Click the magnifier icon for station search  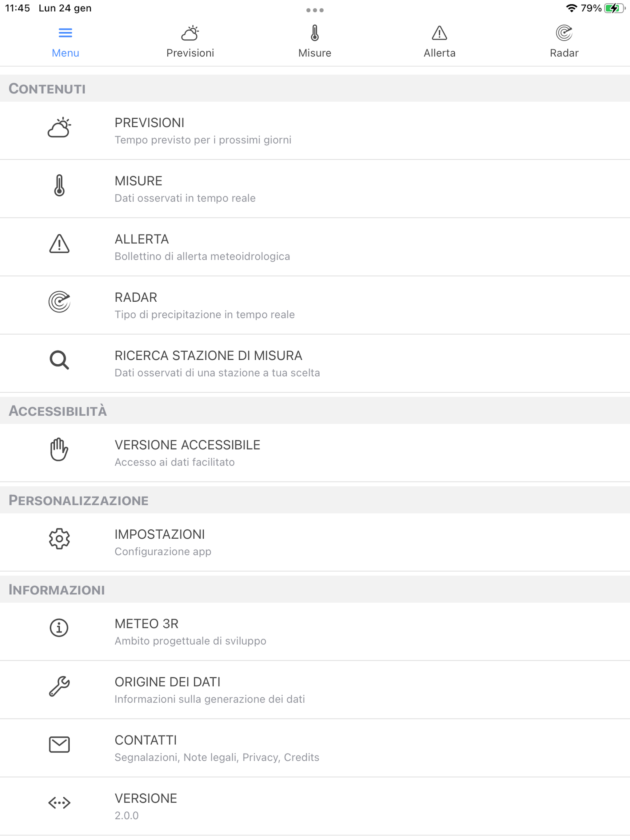click(59, 360)
